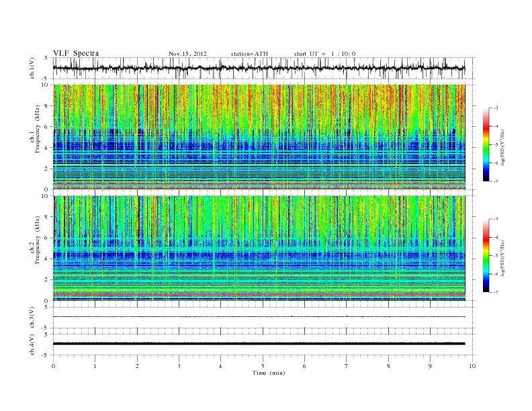Click the ch.1 PSD color bar
The image size is (532, 411).
(486, 144)
